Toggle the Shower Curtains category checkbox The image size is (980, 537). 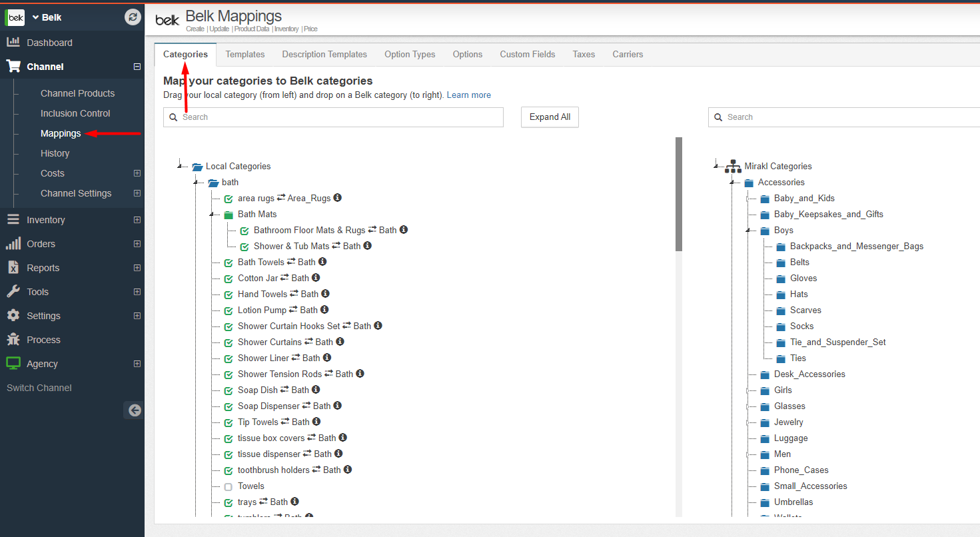pos(229,342)
